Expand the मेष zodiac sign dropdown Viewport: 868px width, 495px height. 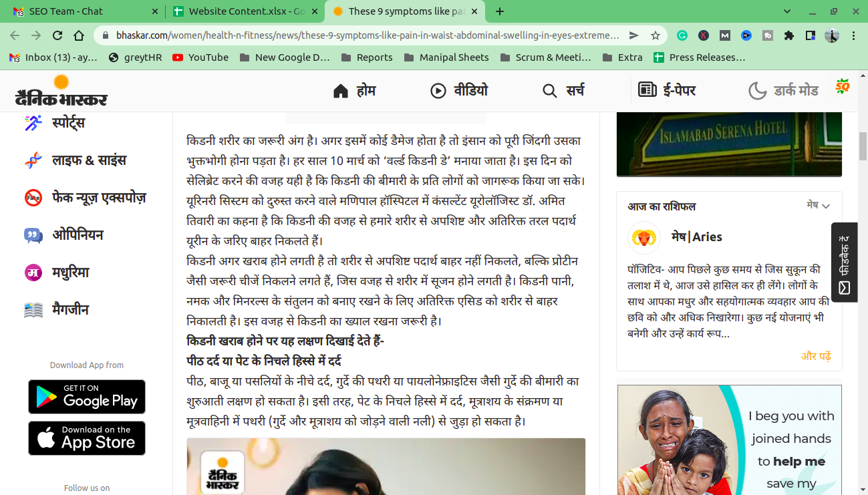pyautogui.click(x=818, y=206)
